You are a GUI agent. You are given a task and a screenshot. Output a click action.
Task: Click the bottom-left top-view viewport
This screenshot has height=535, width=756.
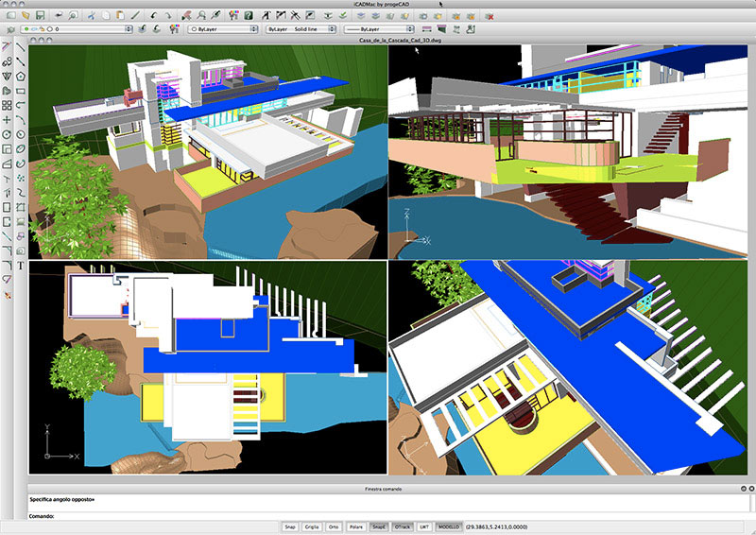coord(208,368)
